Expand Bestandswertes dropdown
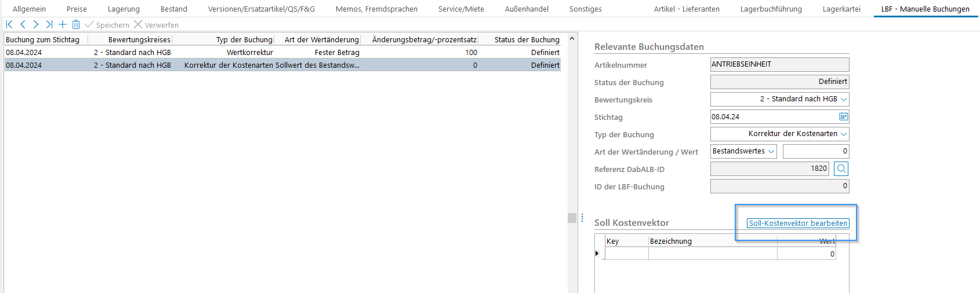The height and width of the screenshot is (293, 980). click(x=771, y=151)
